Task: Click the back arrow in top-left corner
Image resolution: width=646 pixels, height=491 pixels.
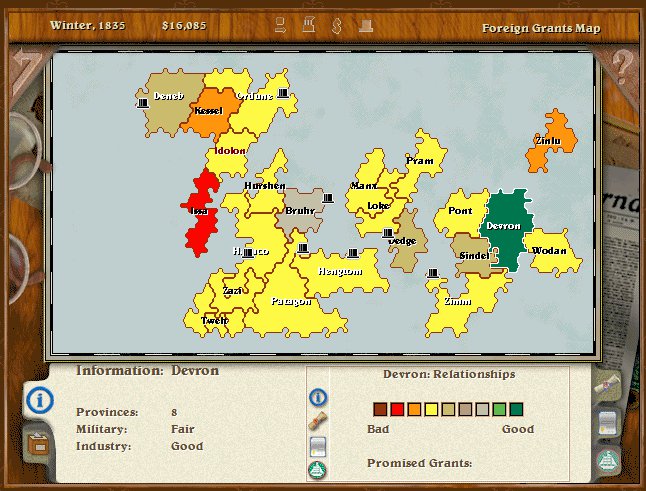Action: [27, 68]
